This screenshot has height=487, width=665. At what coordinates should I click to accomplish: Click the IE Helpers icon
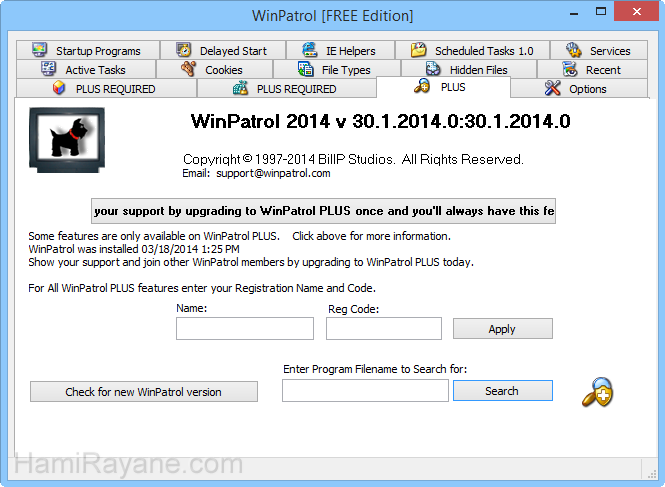[310, 50]
